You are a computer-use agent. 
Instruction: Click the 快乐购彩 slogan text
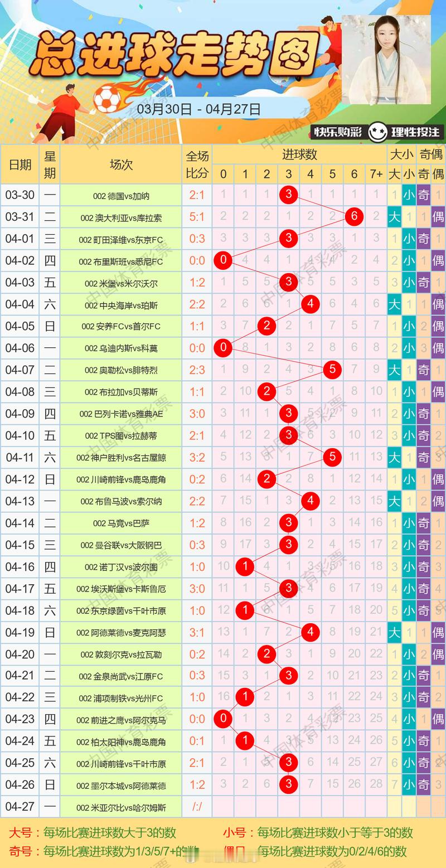[x=338, y=133]
